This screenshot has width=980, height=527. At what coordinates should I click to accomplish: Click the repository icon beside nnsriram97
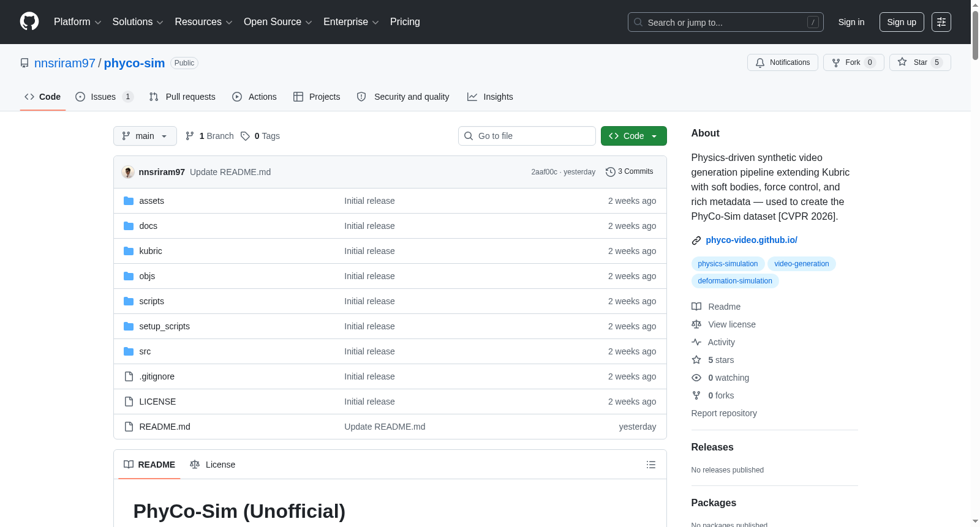click(24, 63)
